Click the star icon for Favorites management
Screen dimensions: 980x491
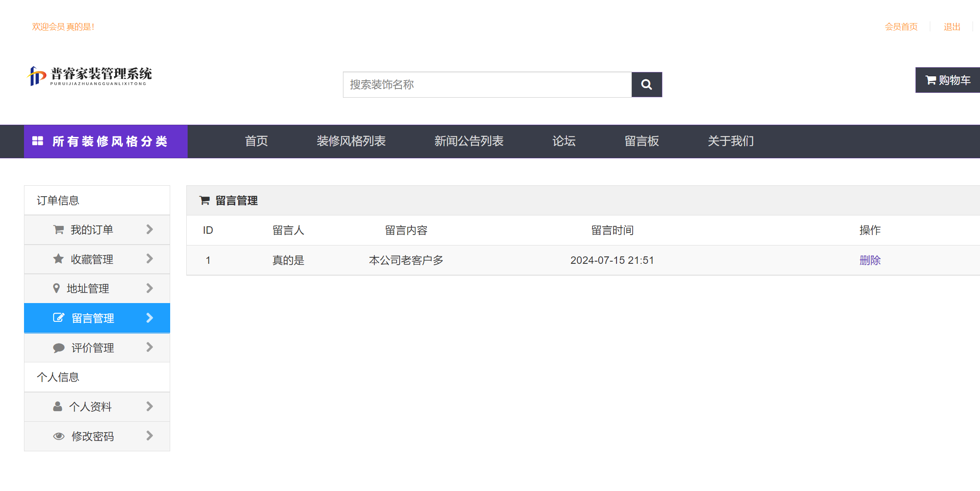(x=58, y=259)
